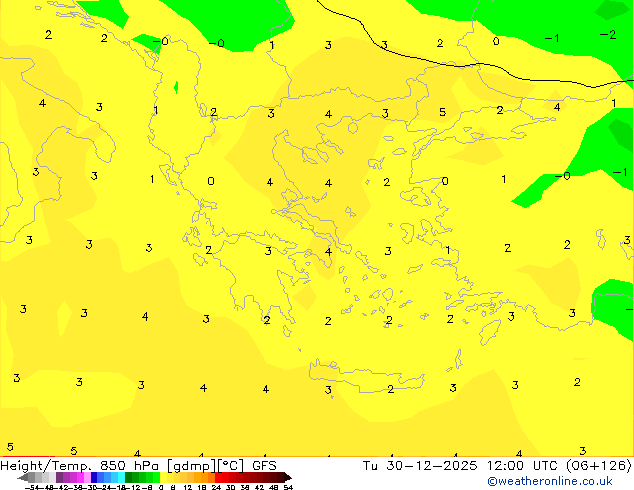Click the yellow 0°C swatch in the legend

pyautogui.click(x=163, y=477)
